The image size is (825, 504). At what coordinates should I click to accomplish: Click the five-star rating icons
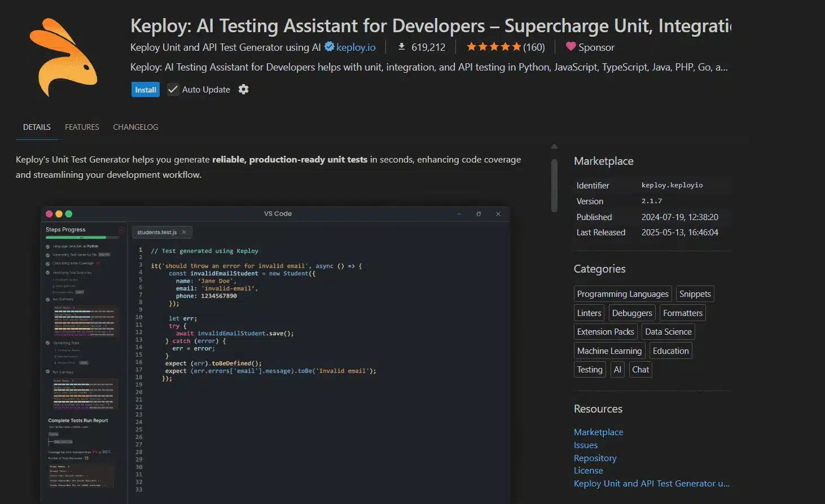pyautogui.click(x=493, y=47)
